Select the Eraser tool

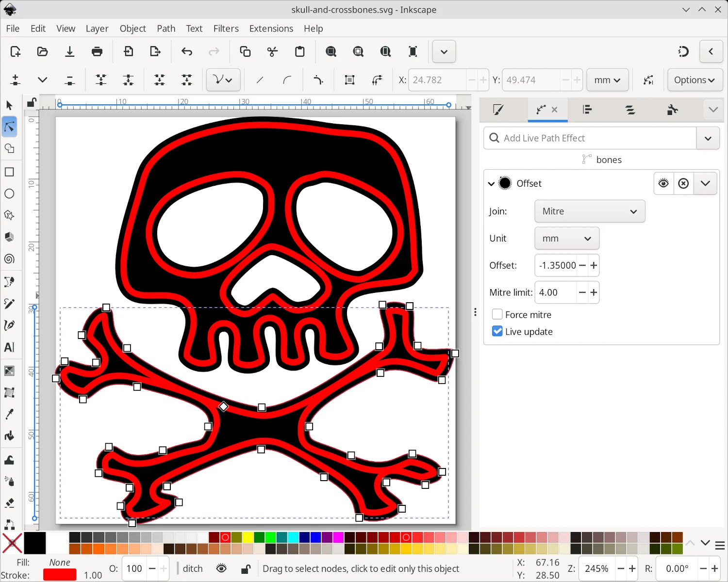click(x=9, y=503)
